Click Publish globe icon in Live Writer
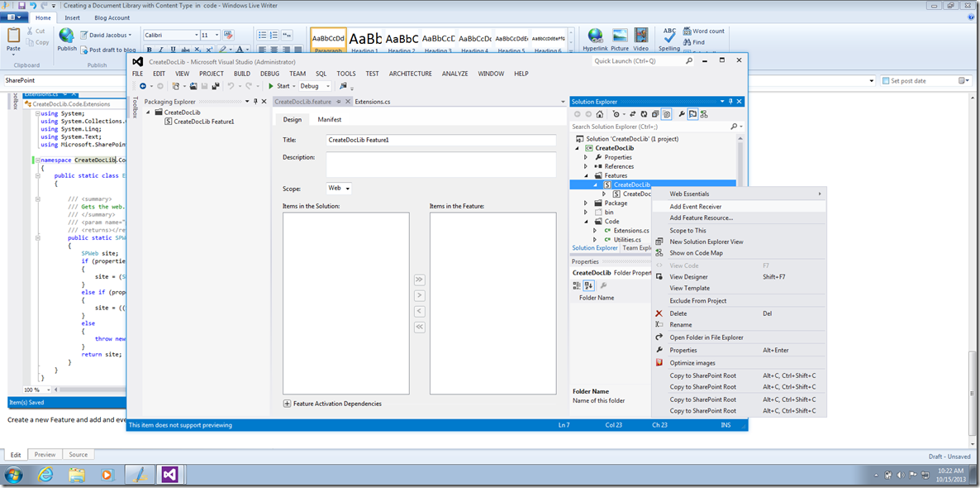 click(x=67, y=40)
